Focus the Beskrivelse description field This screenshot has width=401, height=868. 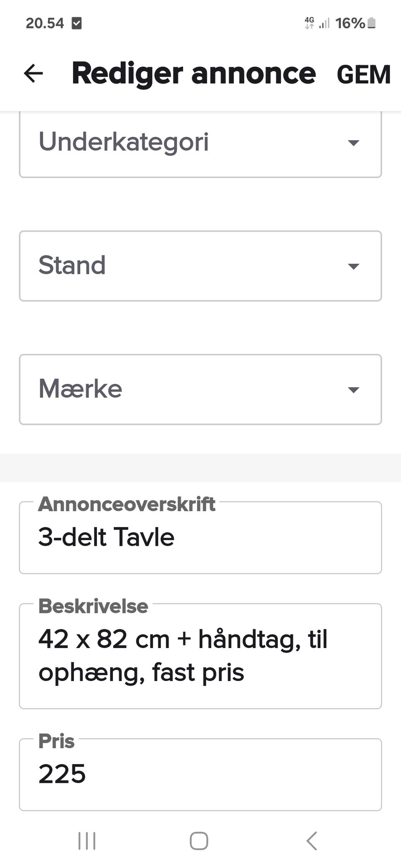point(200,656)
